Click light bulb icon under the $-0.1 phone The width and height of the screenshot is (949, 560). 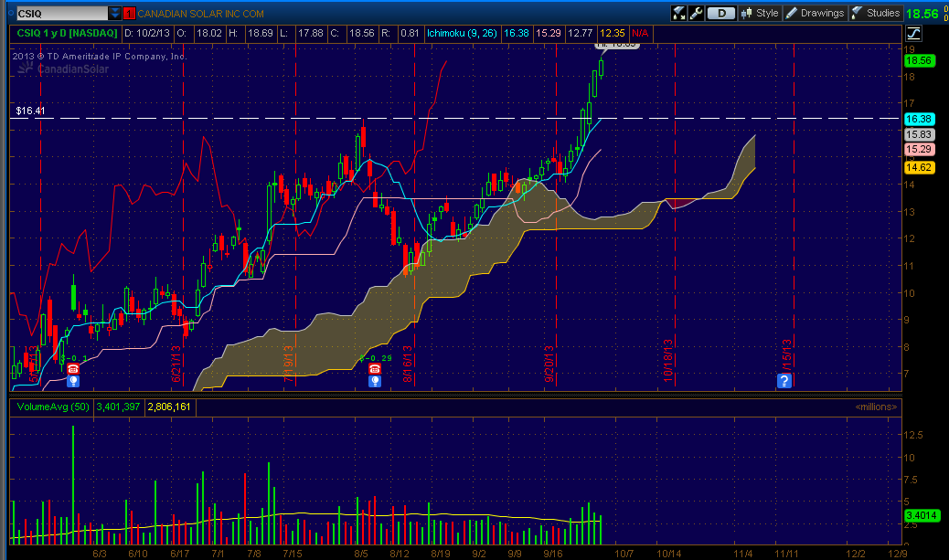(73, 381)
